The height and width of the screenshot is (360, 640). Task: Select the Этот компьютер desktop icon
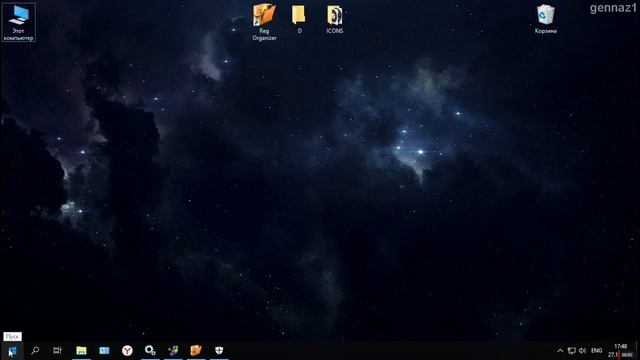[x=18, y=22]
